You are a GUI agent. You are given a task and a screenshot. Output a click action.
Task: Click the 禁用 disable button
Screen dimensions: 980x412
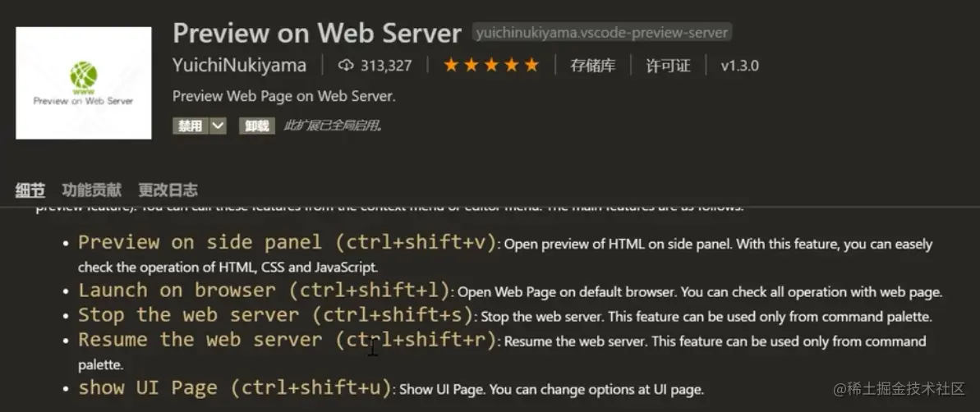coord(190,126)
